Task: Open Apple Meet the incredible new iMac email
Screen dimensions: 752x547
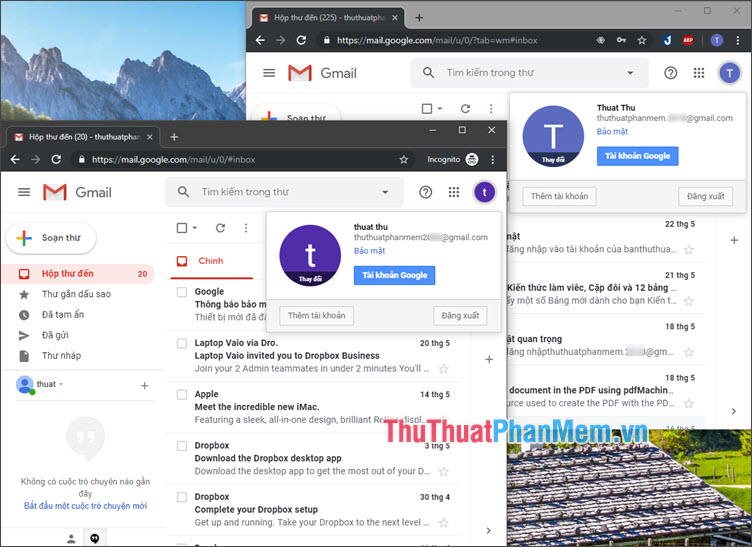Action: click(314, 407)
